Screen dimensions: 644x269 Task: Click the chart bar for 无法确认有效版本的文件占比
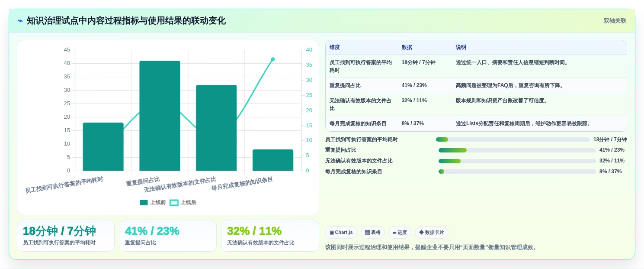[216, 128]
